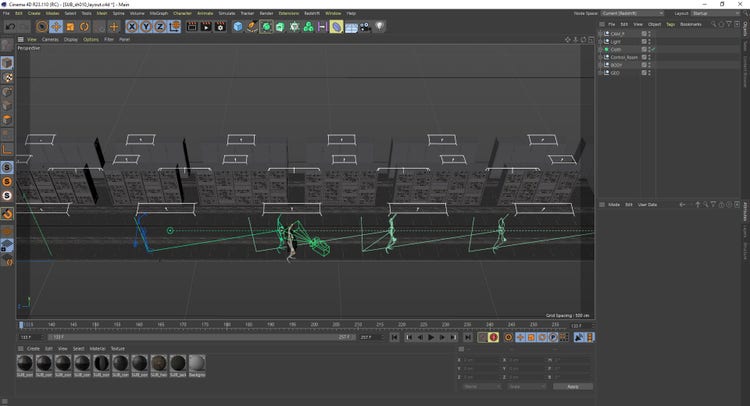Click the Undo arrow icon
This screenshot has height=406, width=750.
coord(9,26)
